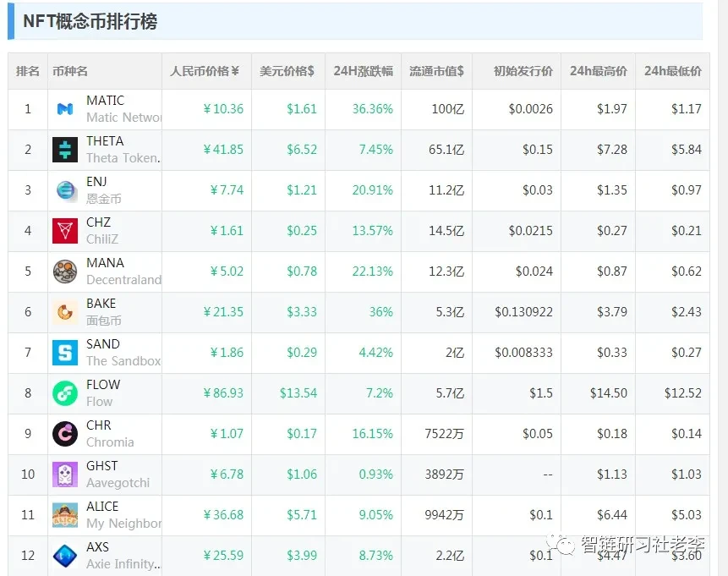
Task: Open the CHZ coin name link
Action: point(98,222)
